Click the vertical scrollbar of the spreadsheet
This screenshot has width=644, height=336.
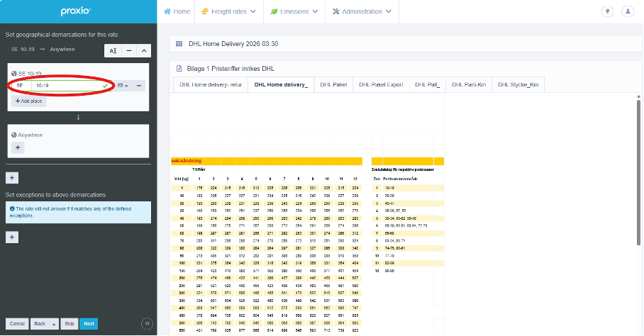tap(638, 172)
